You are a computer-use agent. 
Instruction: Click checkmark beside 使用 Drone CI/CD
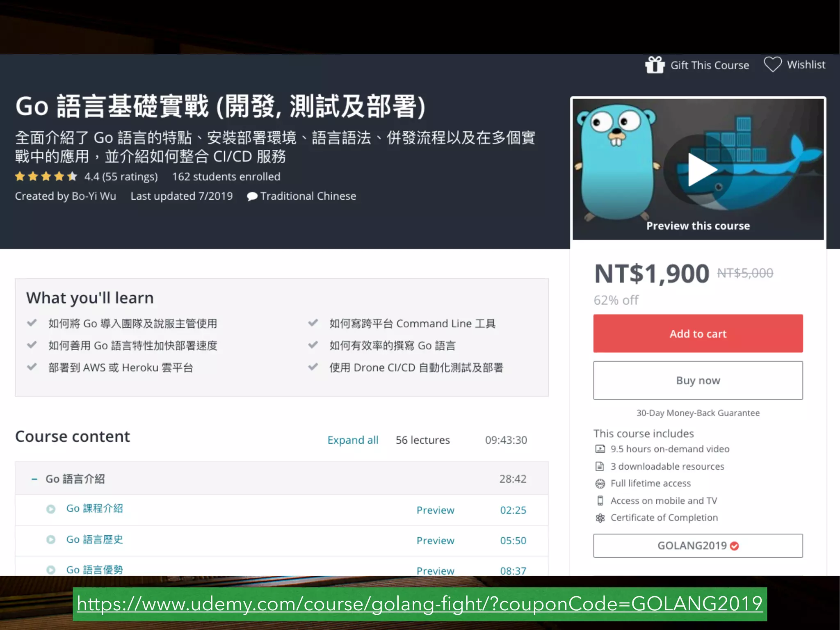tap(313, 367)
